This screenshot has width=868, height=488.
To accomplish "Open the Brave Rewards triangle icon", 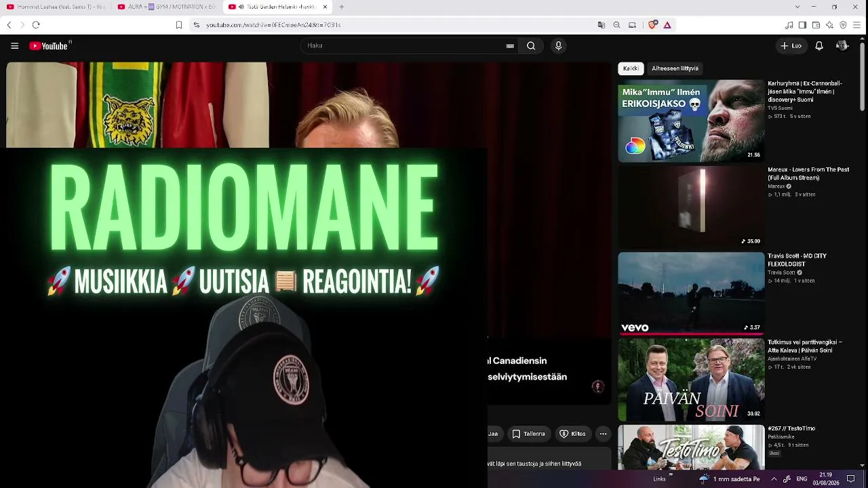I will tap(667, 25).
